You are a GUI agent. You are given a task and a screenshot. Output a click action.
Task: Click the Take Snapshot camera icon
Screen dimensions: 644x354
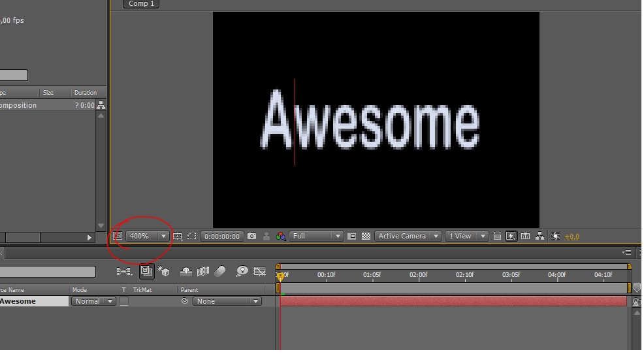[252, 236]
